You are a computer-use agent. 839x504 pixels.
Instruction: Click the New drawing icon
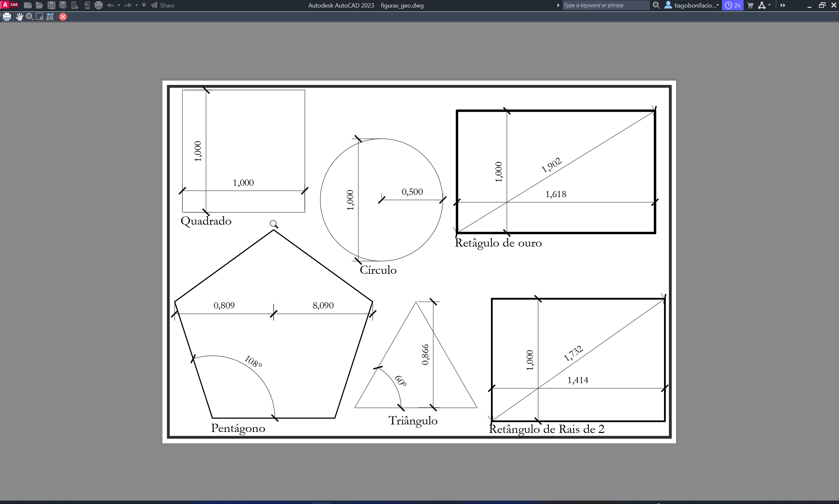pyautogui.click(x=28, y=5)
